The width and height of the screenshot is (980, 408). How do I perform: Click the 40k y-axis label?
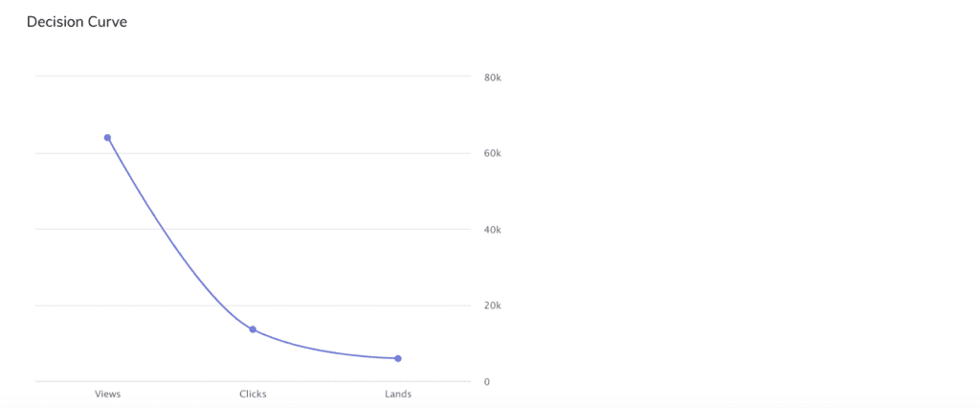tap(493, 230)
